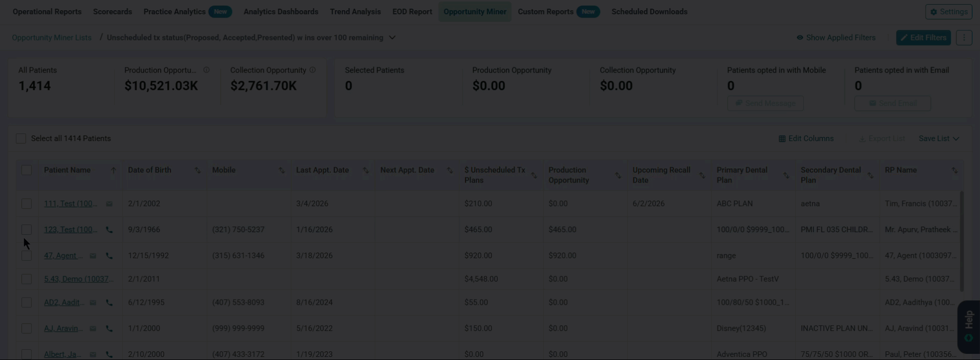The height and width of the screenshot is (360, 980).
Task: Go to Analytics Dashboards tab
Action: (x=281, y=12)
